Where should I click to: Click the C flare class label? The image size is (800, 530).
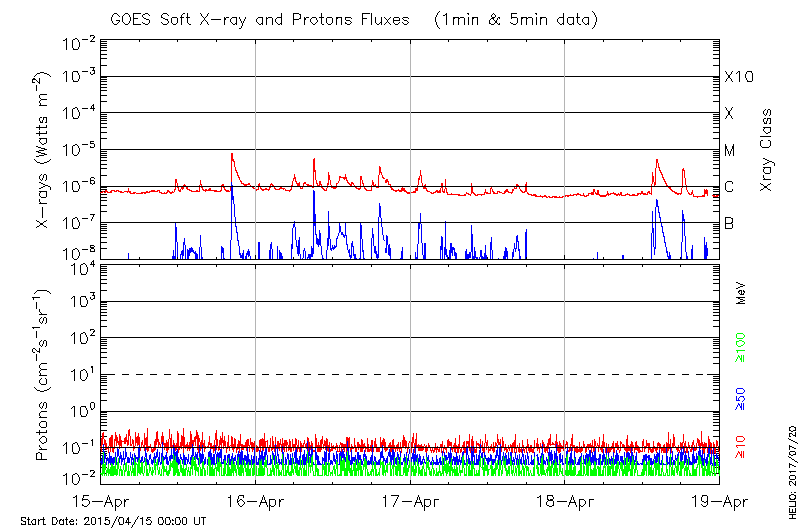click(x=729, y=187)
